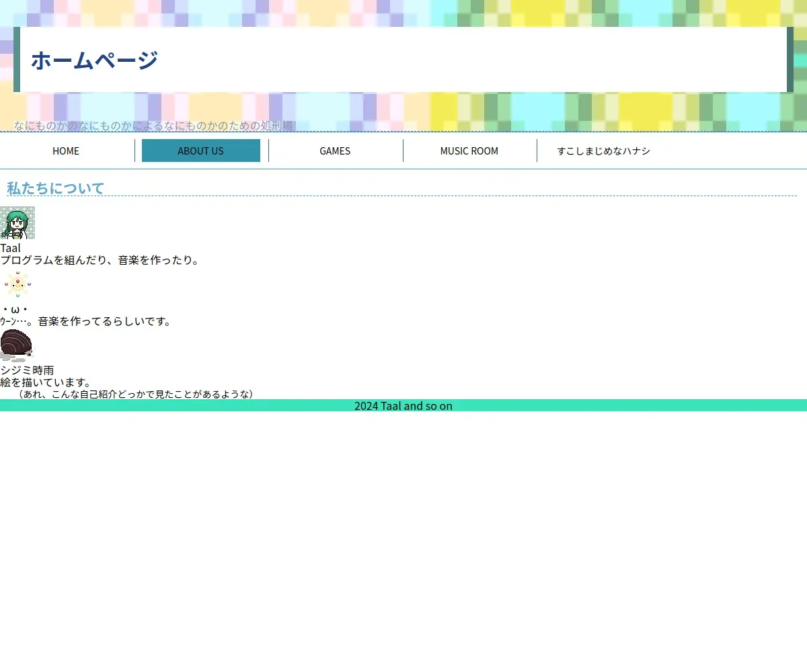Screen dimensions: 807x672
Task: Click the ホームページ site title
Action: [94, 60]
